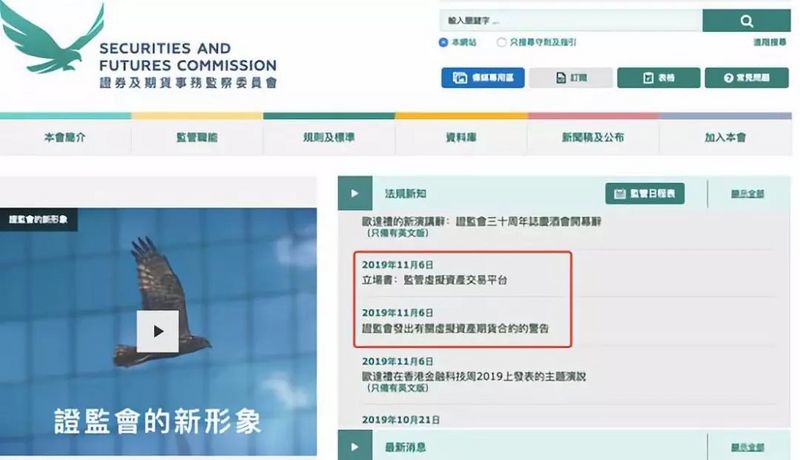
Task: Open the 加入本會 nav menu
Action: tap(726, 137)
